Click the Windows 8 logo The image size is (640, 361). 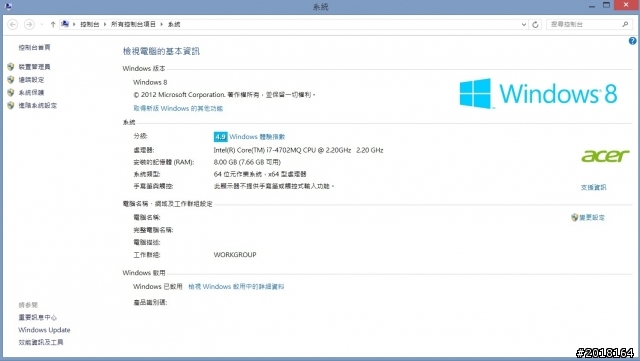tap(538, 94)
